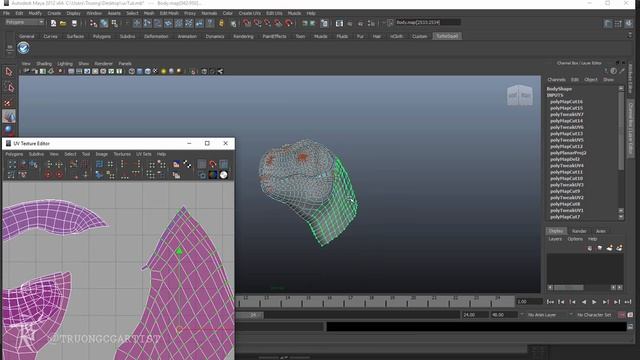This screenshot has height=360, width=640.
Task: Select by hierarchy mode icon
Action: coord(93,24)
